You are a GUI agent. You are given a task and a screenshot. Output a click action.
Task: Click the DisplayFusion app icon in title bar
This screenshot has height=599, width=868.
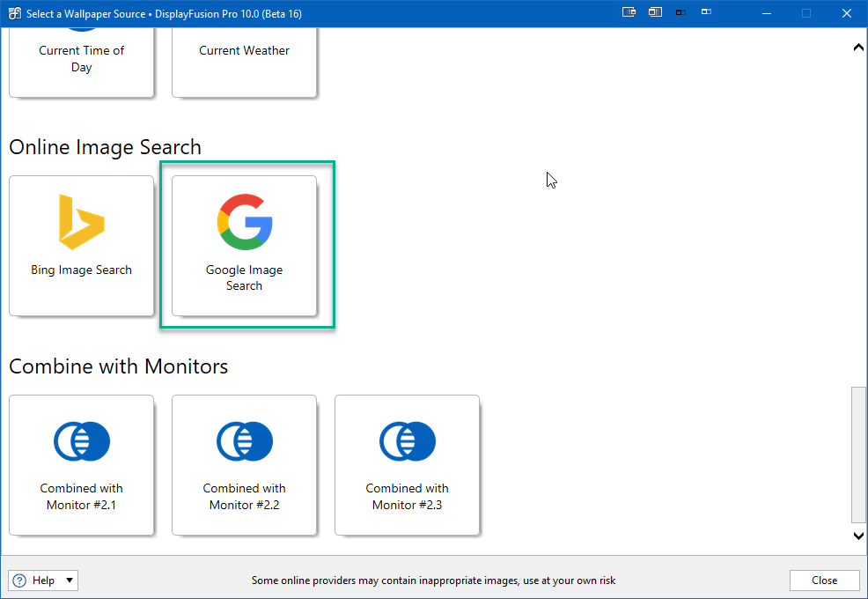14,13
